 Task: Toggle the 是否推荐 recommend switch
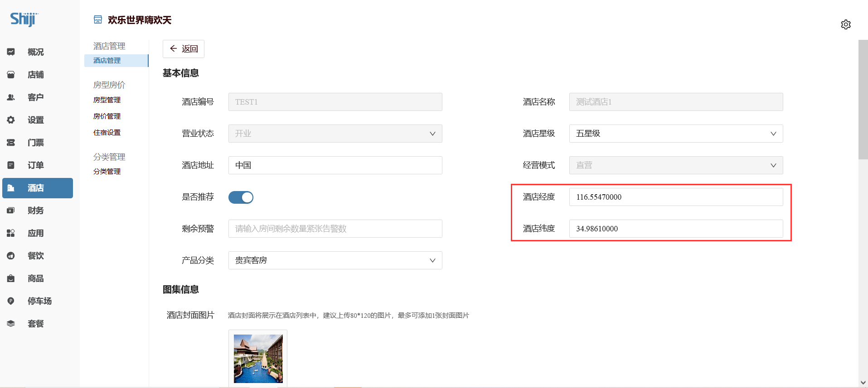pyautogui.click(x=241, y=197)
